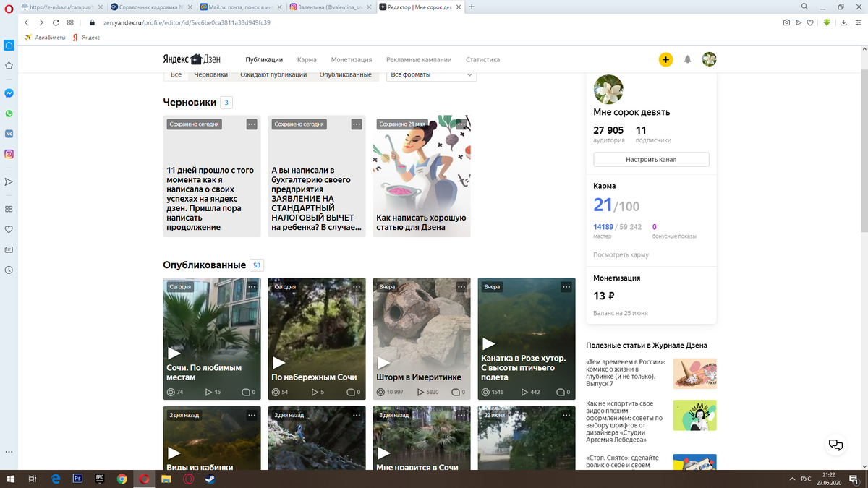
Task: Add page to bookmarks via address bar heart
Action: coord(811,22)
